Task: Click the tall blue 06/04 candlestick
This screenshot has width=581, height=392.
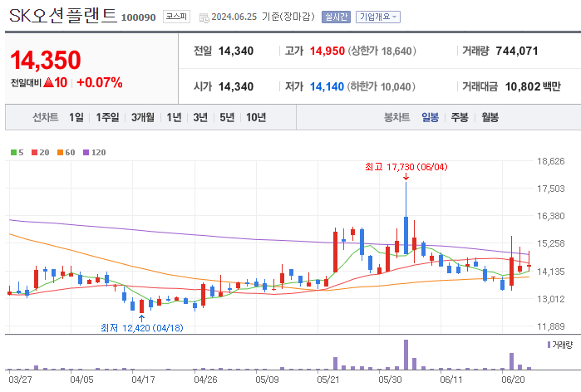Action: [x=406, y=235]
